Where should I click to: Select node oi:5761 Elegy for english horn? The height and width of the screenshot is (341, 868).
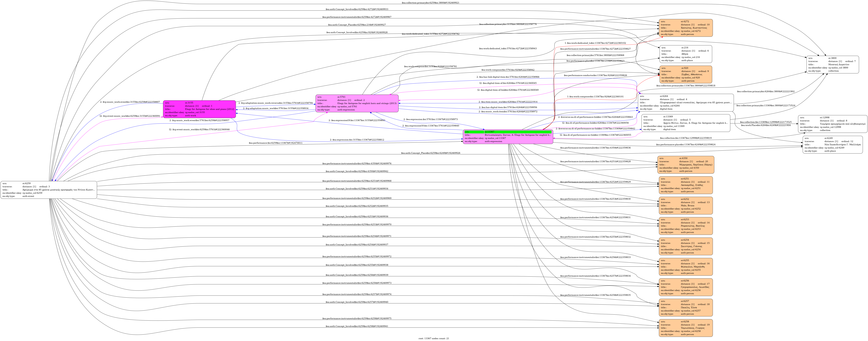point(357,103)
